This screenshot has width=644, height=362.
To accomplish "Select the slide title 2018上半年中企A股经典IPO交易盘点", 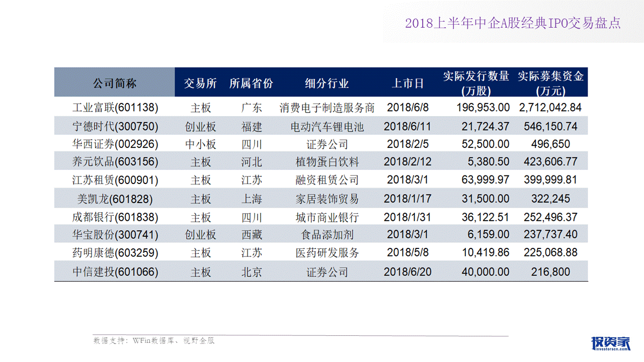I will click(x=513, y=24).
